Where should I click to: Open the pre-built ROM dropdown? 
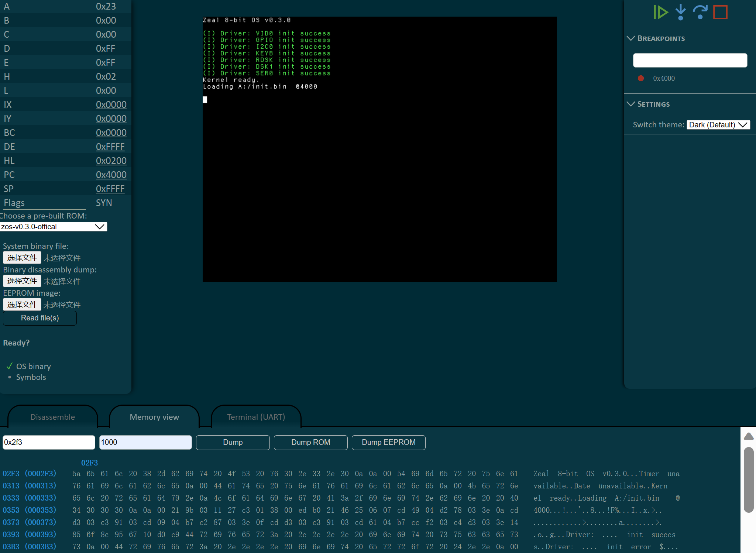(x=54, y=227)
